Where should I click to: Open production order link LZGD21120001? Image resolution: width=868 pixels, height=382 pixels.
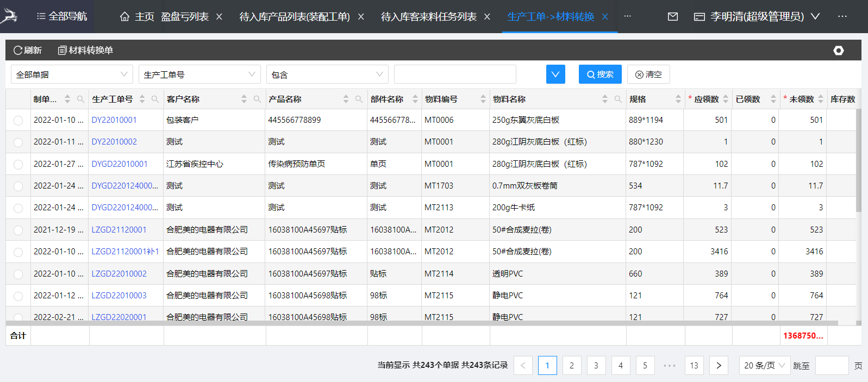(x=119, y=230)
